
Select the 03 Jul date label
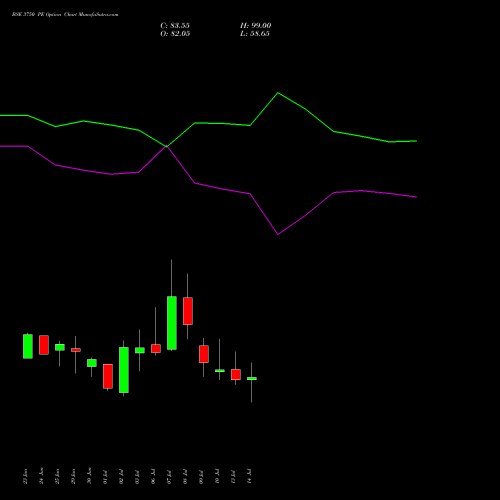coord(137,476)
